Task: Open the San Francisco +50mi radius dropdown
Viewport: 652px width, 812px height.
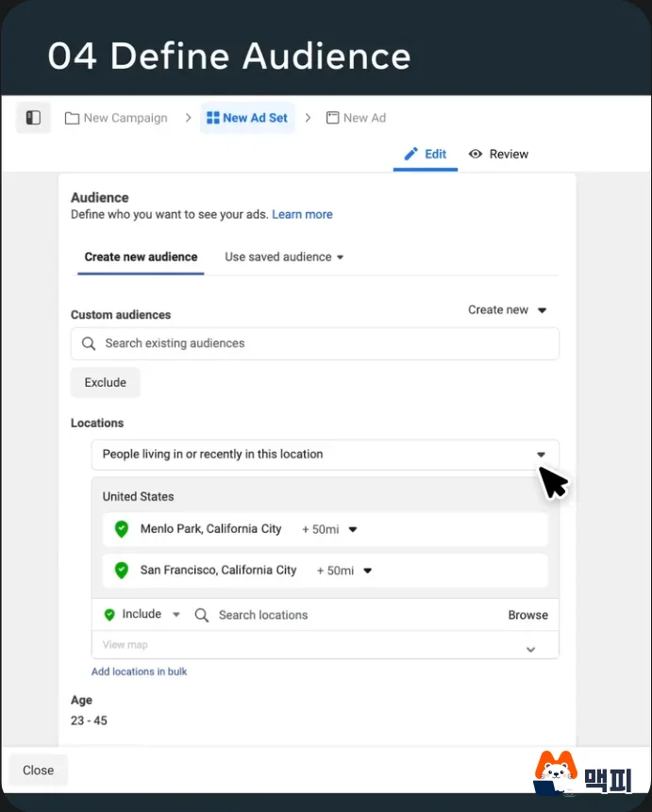Action: (x=344, y=571)
